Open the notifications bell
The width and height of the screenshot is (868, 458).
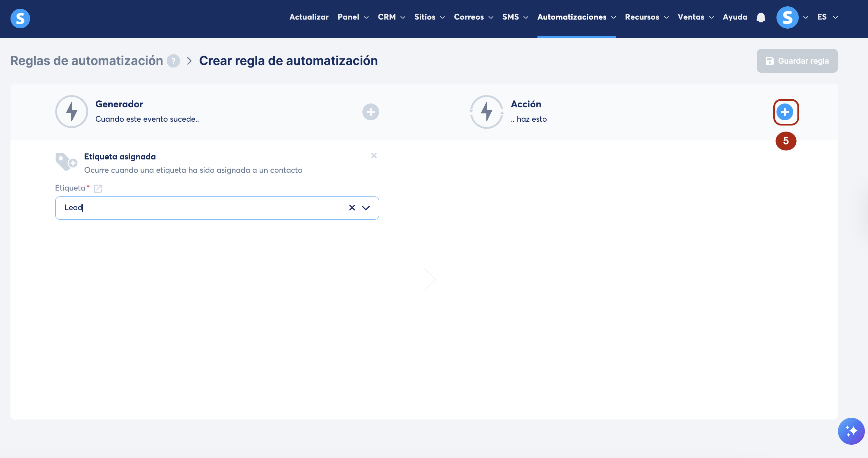[761, 17]
